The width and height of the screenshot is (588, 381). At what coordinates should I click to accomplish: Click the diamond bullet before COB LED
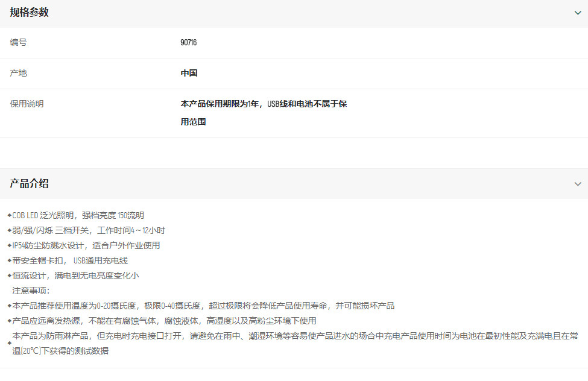9,215
